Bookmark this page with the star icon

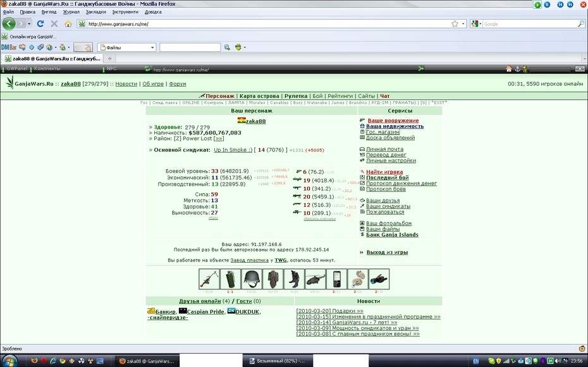pyautogui.click(x=455, y=24)
